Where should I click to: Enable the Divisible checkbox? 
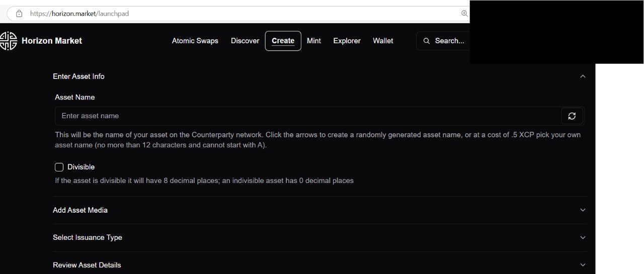59,167
